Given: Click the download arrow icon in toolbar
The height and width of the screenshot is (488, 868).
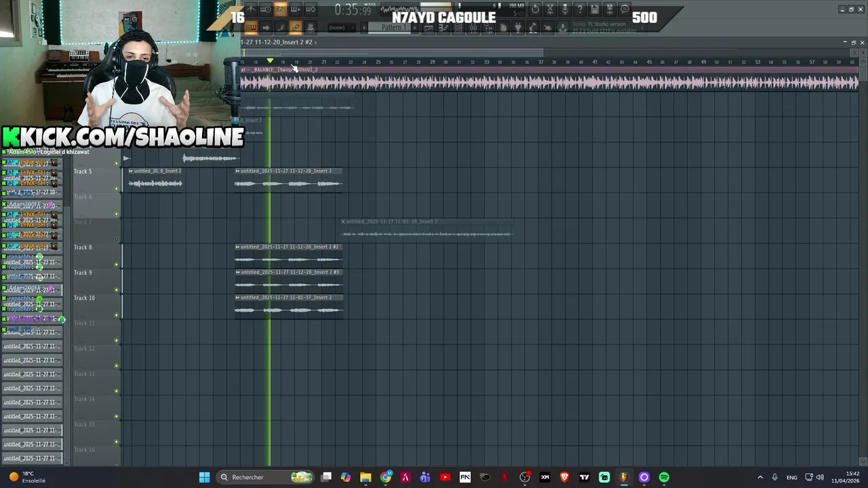Looking at the screenshot, I should (563, 28).
